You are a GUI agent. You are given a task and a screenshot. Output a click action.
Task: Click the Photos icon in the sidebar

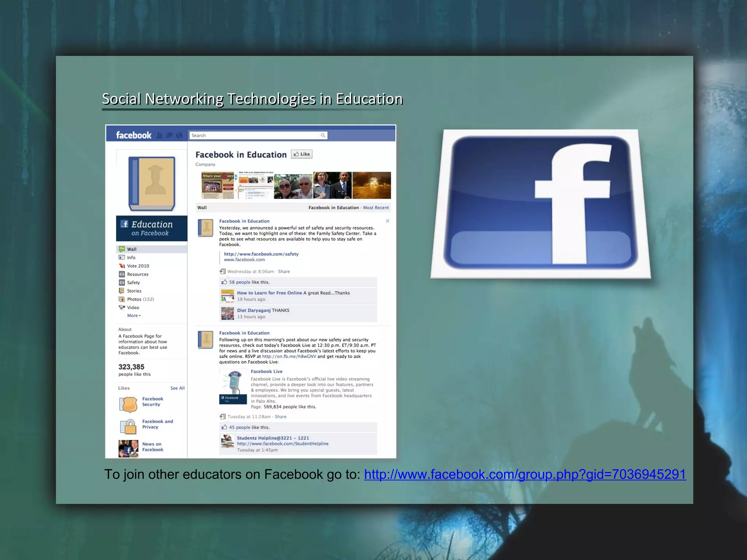coord(122,299)
